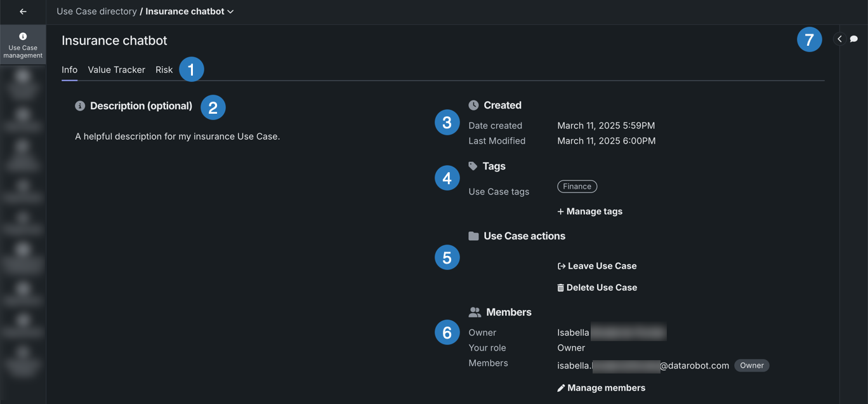Switch to the Value Tracker tab
This screenshot has height=404, width=868.
coord(116,70)
